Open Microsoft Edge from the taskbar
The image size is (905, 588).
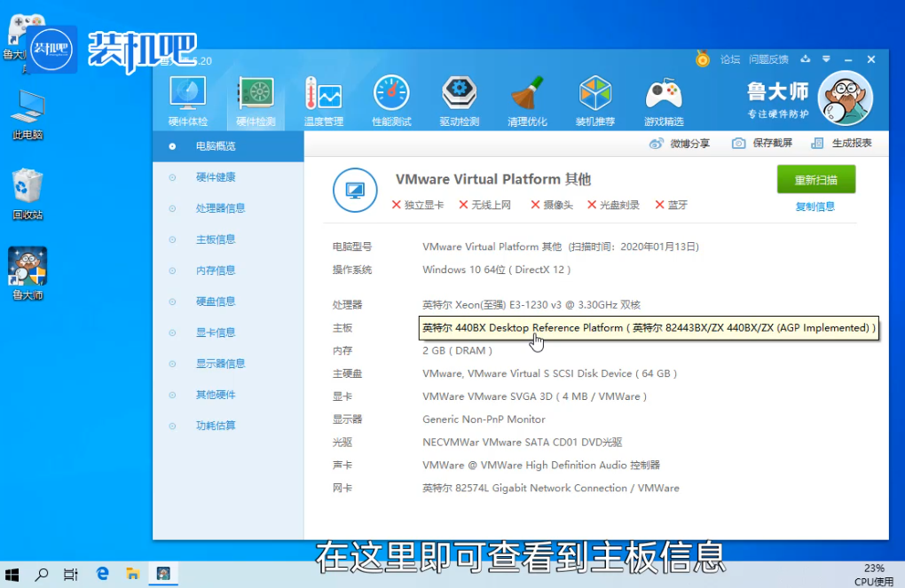point(102,574)
